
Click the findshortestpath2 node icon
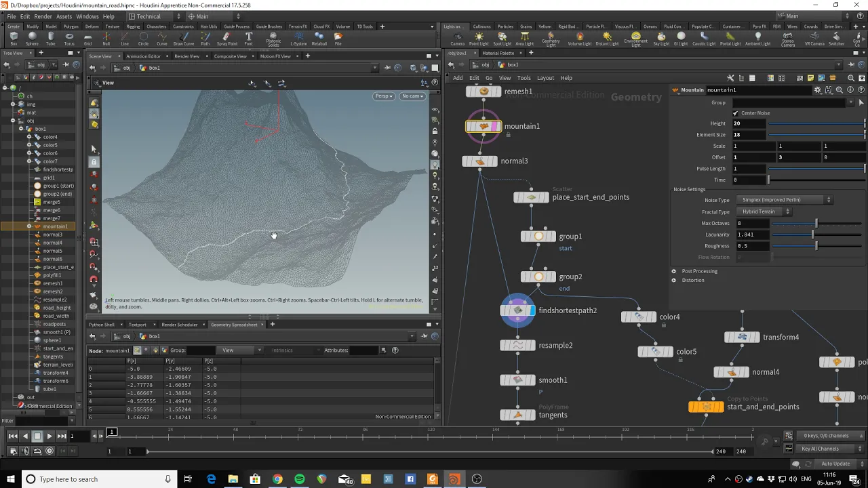[x=518, y=310]
